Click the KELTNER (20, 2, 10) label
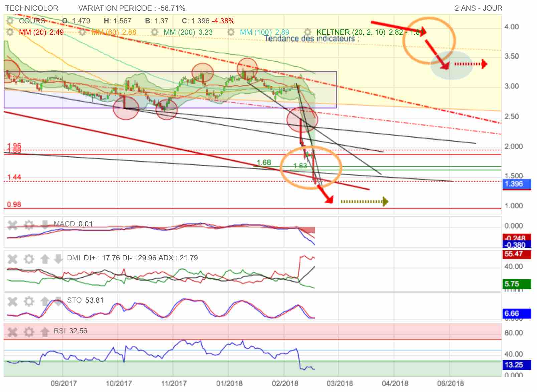Screen dimensions: 537x392 pos(351,32)
